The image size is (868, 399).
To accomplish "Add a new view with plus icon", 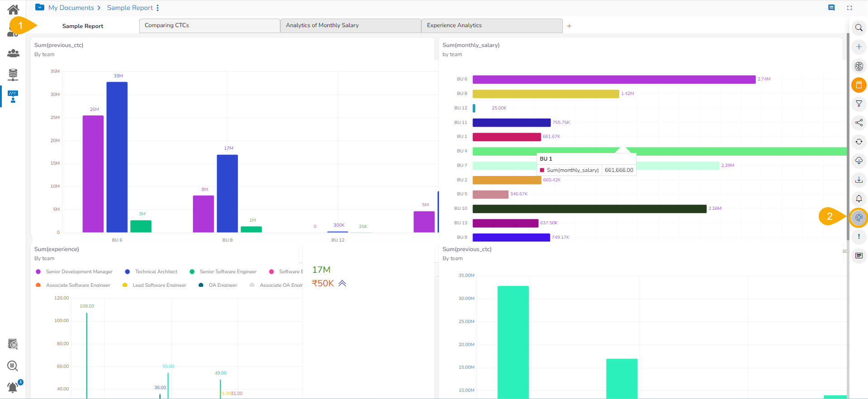I will pyautogui.click(x=569, y=26).
